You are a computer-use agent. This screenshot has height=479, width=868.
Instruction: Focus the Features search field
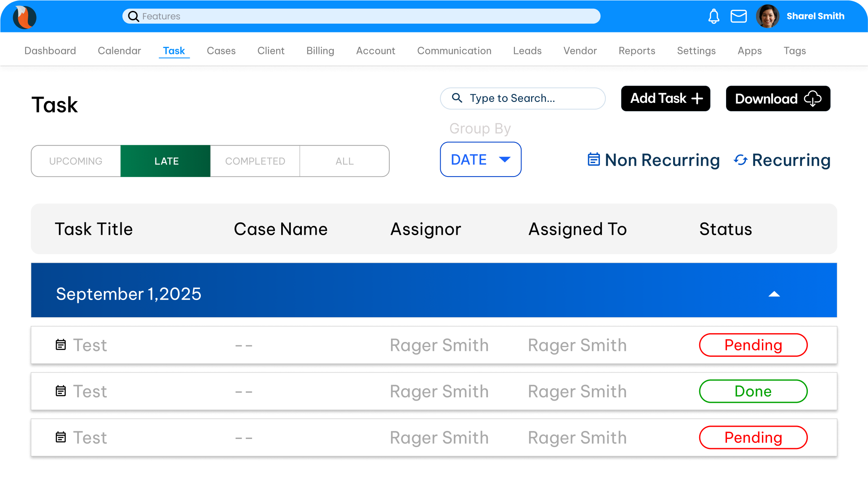pos(361,16)
